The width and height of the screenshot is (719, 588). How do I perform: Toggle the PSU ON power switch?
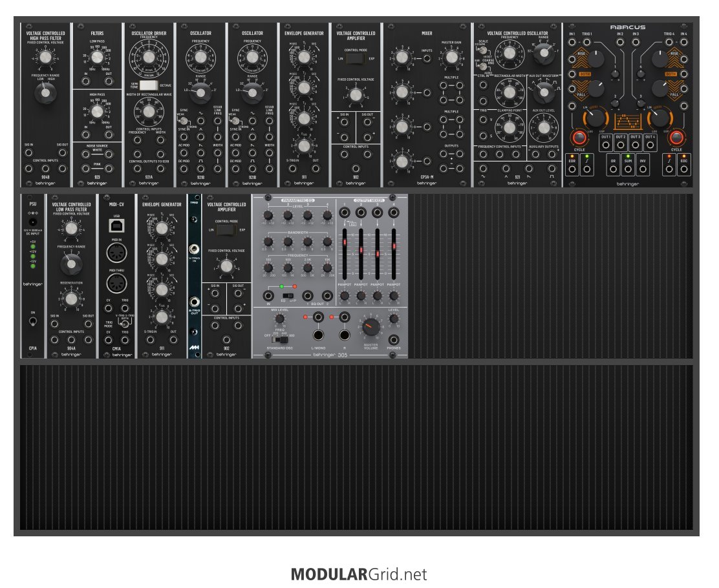[x=33, y=321]
